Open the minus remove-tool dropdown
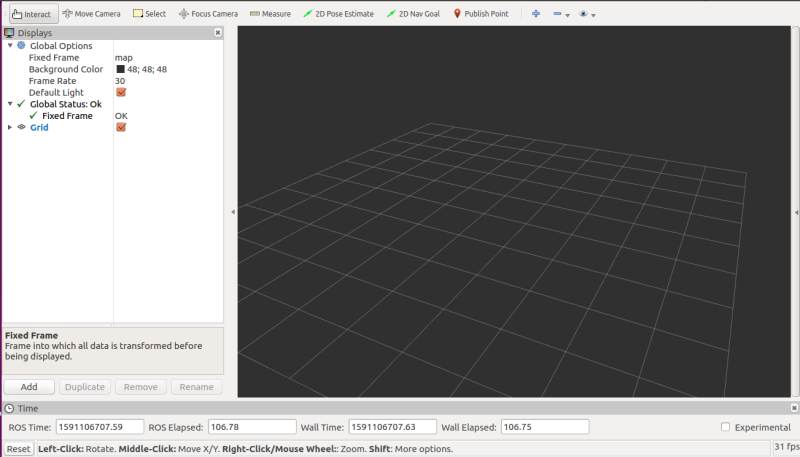This screenshot has width=800, height=457. pyautogui.click(x=561, y=14)
